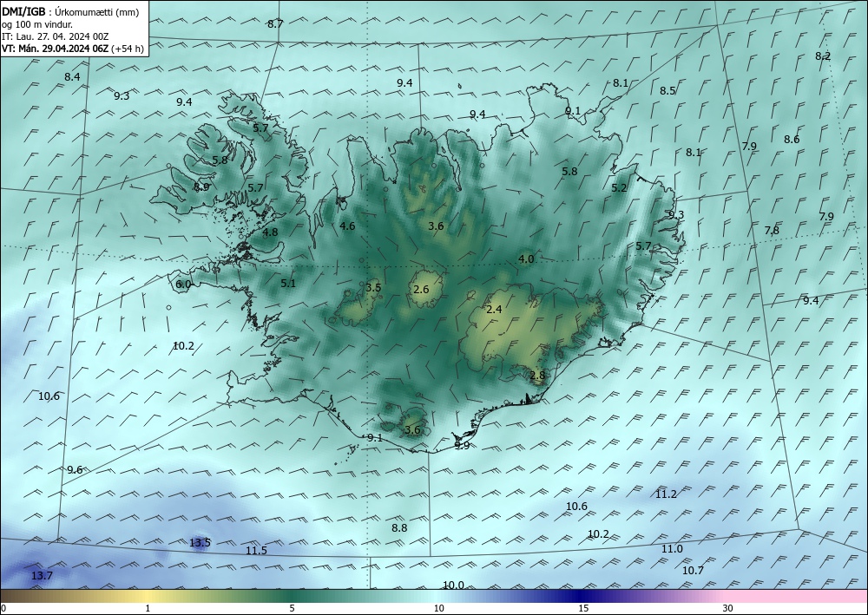Image resolution: width=868 pixels, height=615 pixels.
Task: Click the colour scale label '1'
Action: [148, 609]
